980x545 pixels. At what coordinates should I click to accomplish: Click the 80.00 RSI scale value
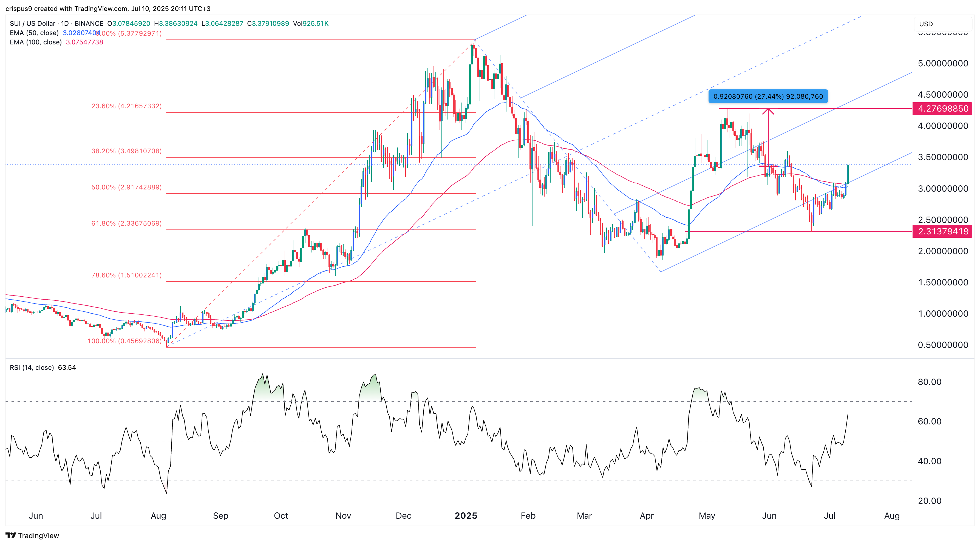pyautogui.click(x=929, y=382)
